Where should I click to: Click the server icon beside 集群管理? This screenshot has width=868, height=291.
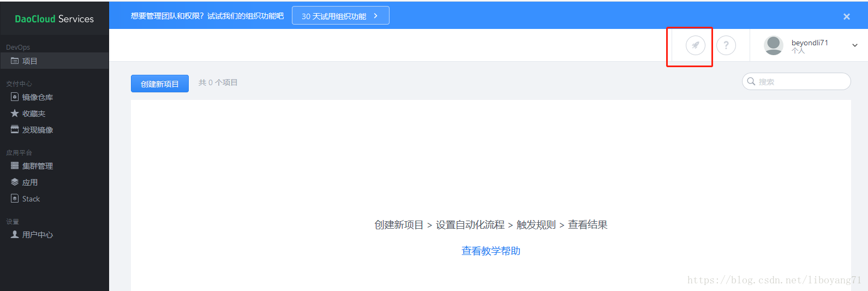pyautogui.click(x=15, y=165)
